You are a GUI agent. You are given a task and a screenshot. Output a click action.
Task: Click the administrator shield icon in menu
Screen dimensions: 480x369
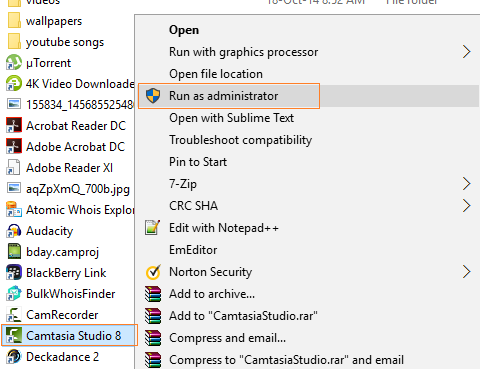point(153,96)
